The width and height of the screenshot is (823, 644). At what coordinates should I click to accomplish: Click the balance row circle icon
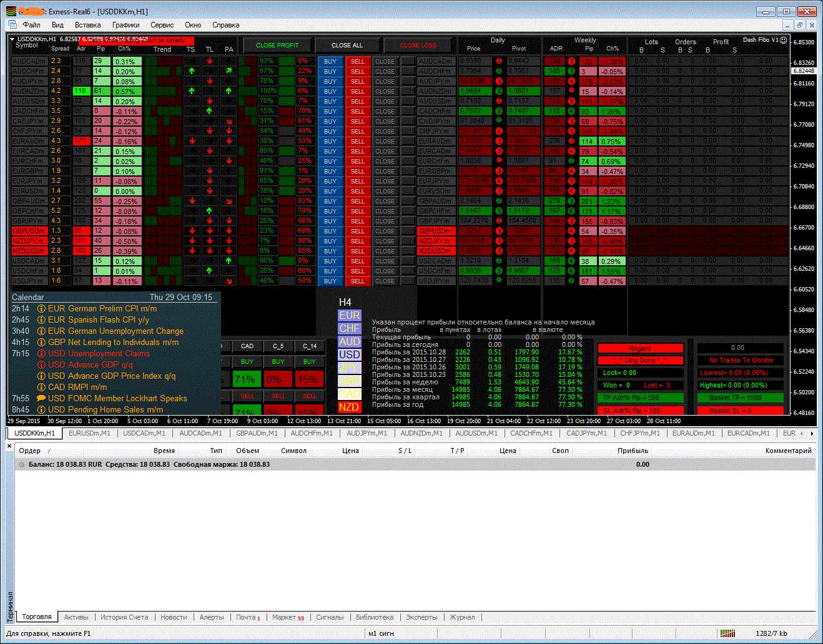point(22,464)
